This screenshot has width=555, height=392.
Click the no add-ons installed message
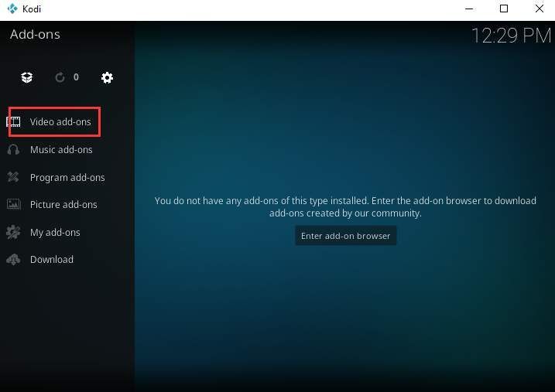coord(345,206)
